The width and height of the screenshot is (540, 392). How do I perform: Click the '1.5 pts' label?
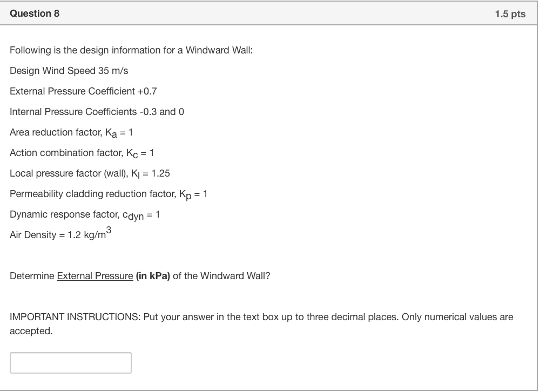pos(510,14)
